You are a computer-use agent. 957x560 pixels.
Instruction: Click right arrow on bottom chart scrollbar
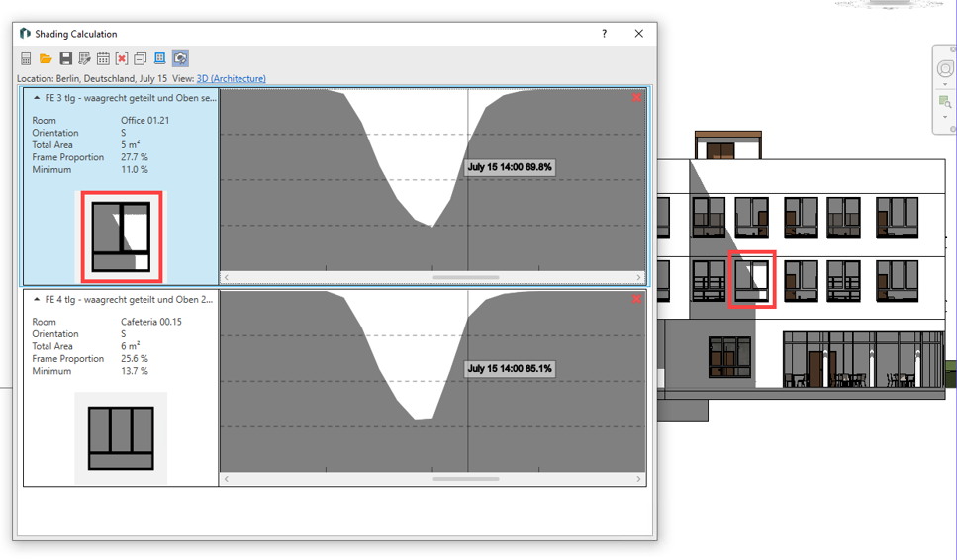click(638, 479)
